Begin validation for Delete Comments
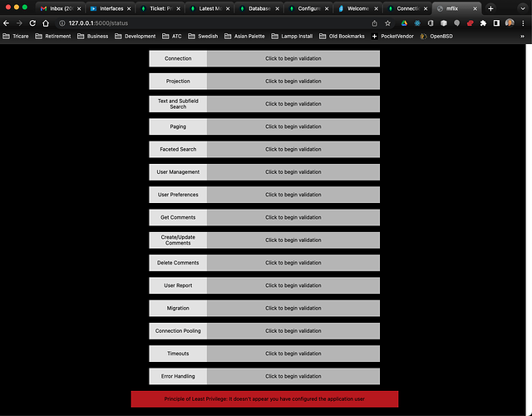Viewport: 532px width, 416px height. point(293,263)
